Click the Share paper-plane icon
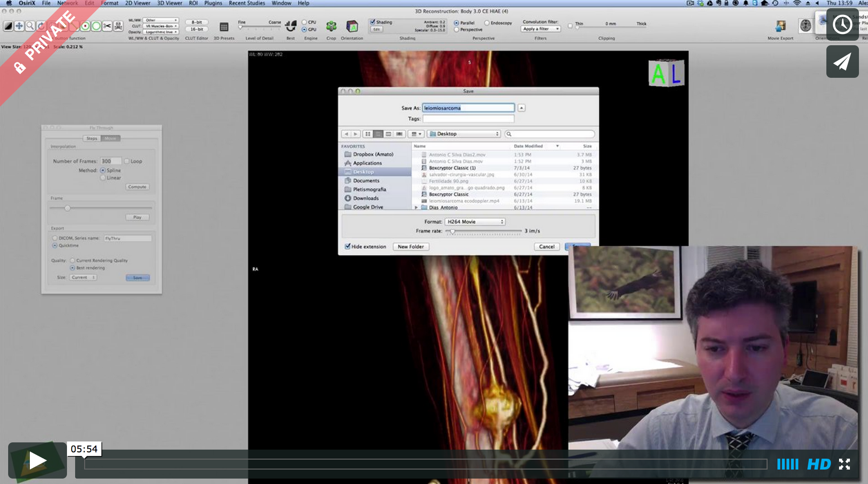The height and width of the screenshot is (484, 868). point(842,62)
